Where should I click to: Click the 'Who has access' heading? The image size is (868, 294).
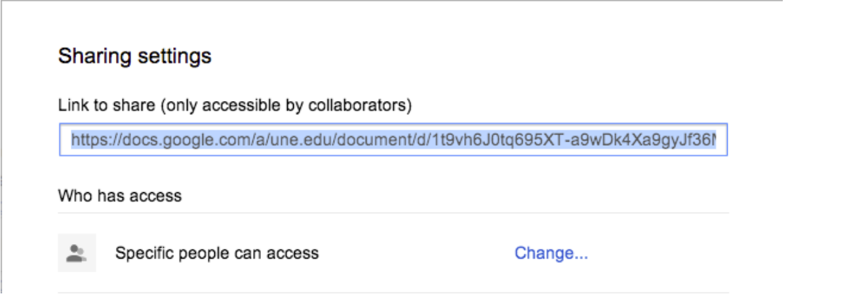point(120,196)
